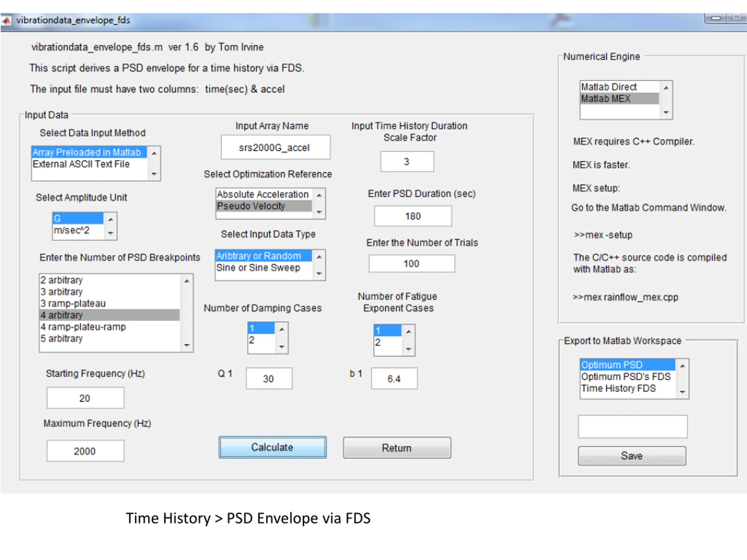Click the Input Array Name field
This screenshot has width=747, height=560.
coord(275,147)
